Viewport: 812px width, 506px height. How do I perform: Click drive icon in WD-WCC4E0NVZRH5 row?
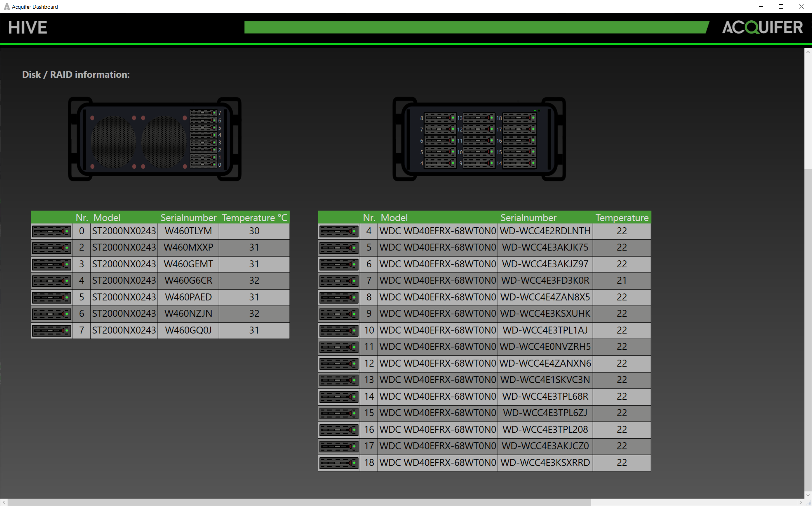click(x=339, y=347)
